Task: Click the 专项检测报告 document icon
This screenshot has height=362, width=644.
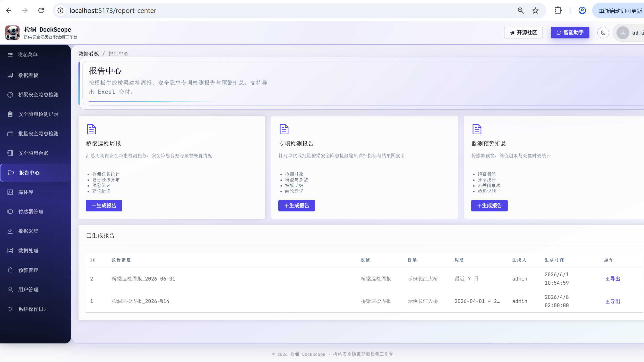Action: 284,129
